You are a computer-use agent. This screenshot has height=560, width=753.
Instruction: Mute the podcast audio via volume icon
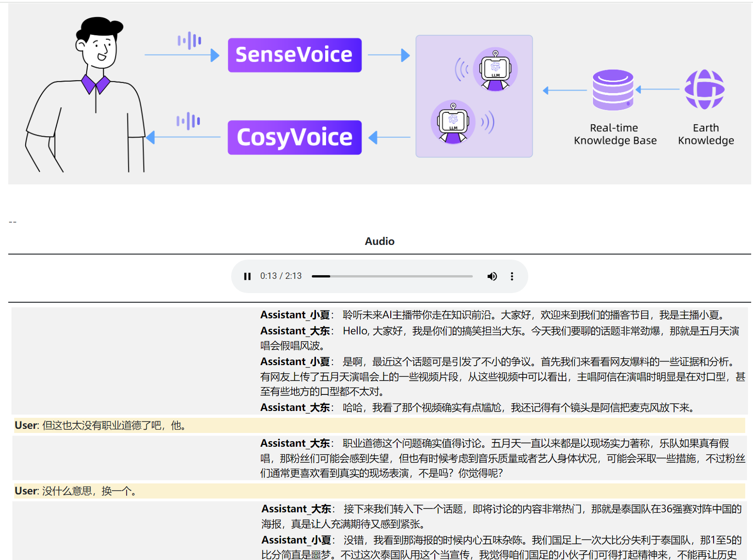(492, 276)
